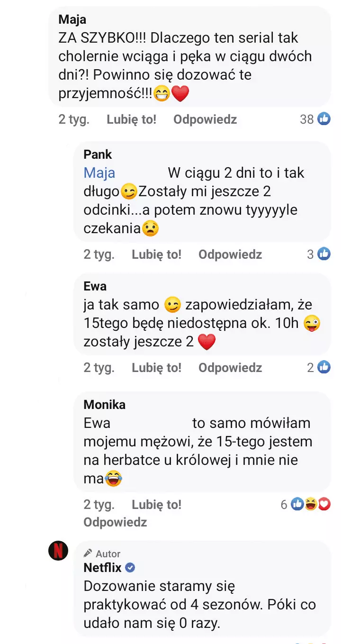The width and height of the screenshot is (341, 644).
Task: Like Pank's reply with Lubię to!
Action: point(156,254)
